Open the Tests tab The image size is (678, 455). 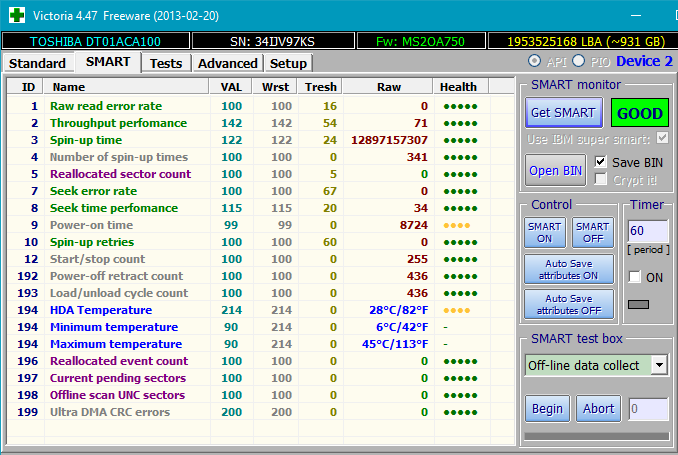point(166,63)
